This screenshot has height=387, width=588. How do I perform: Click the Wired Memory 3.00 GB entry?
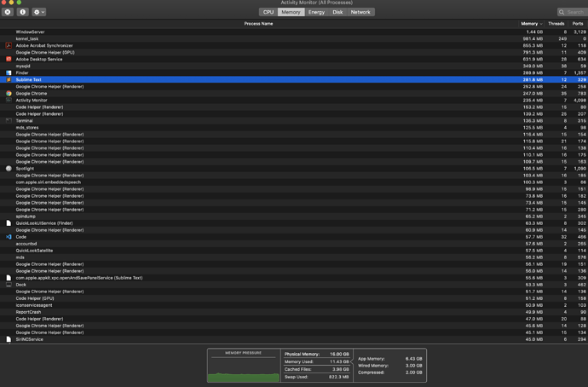click(x=390, y=366)
